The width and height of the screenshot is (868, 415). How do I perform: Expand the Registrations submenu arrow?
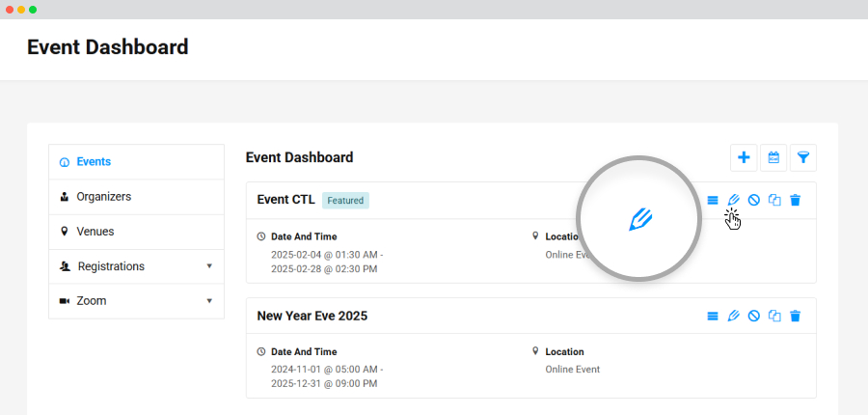pyautogui.click(x=209, y=266)
